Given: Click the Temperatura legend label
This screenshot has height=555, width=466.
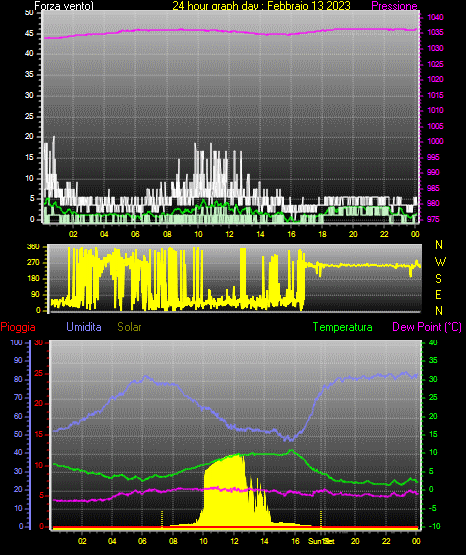Looking at the screenshot, I should 343,327.
